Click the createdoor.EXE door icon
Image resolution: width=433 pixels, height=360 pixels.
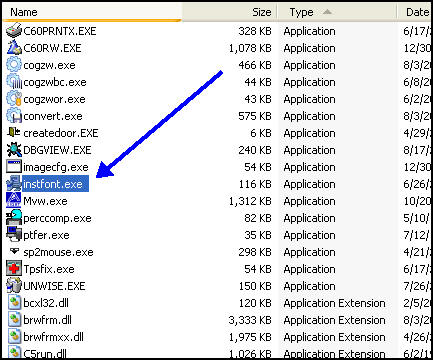(14, 133)
